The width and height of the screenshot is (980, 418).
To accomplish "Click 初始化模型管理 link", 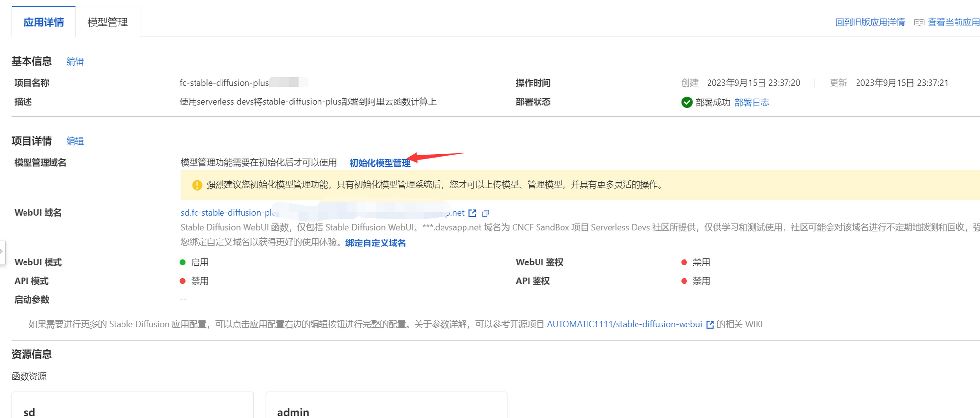I will coord(380,163).
